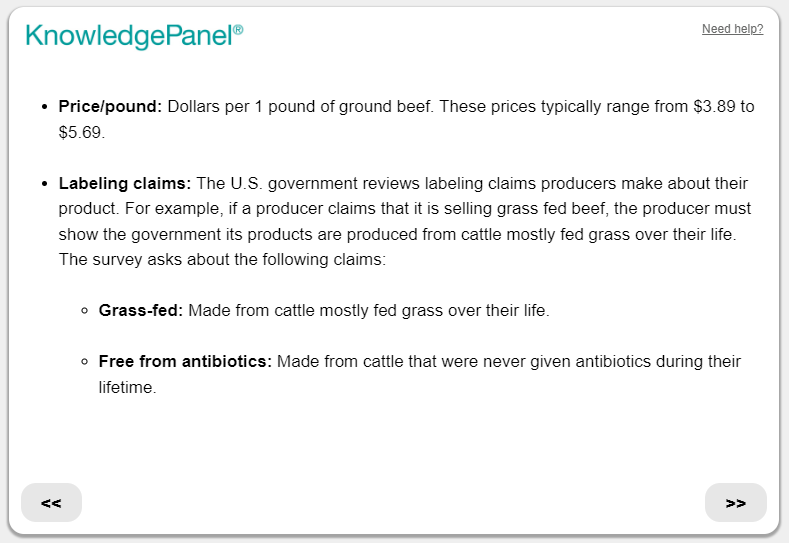Click the hollow bullet before Free from antibiotics

point(84,362)
